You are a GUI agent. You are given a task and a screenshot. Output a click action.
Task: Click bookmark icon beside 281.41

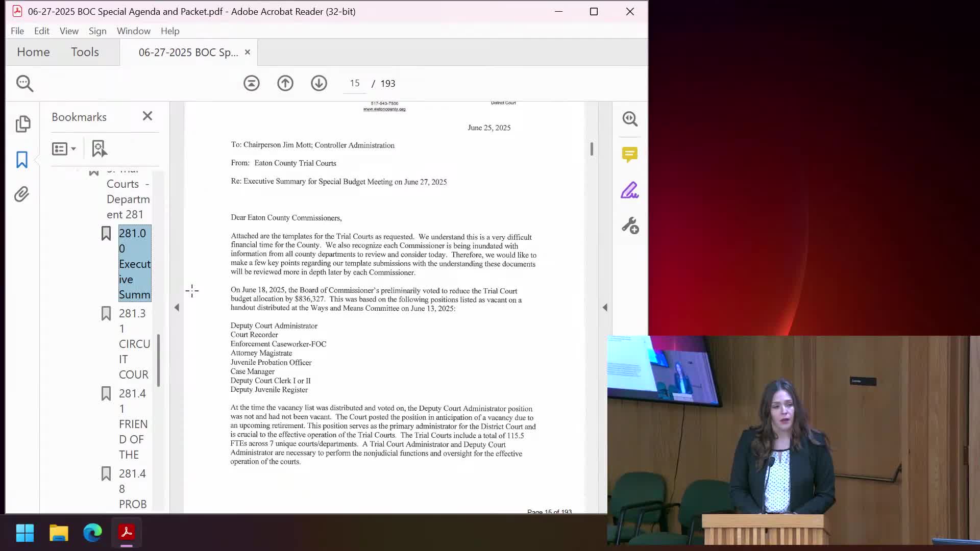[x=106, y=394]
